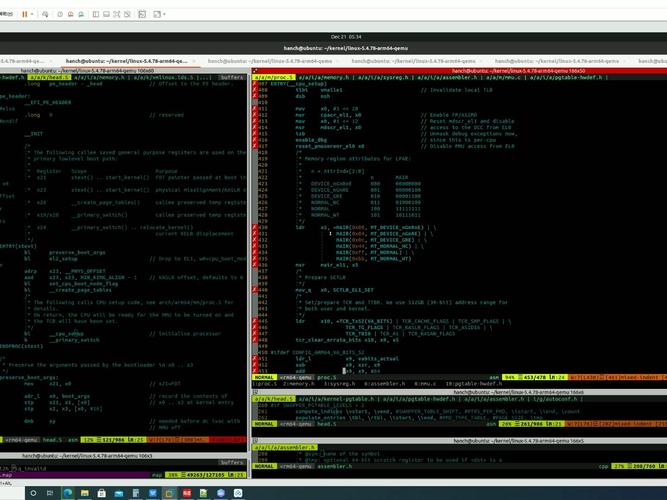Click '10:pgtable-hwdef.h' in the buffer list line
Screen dimensions: 667x500
click(x=472, y=384)
